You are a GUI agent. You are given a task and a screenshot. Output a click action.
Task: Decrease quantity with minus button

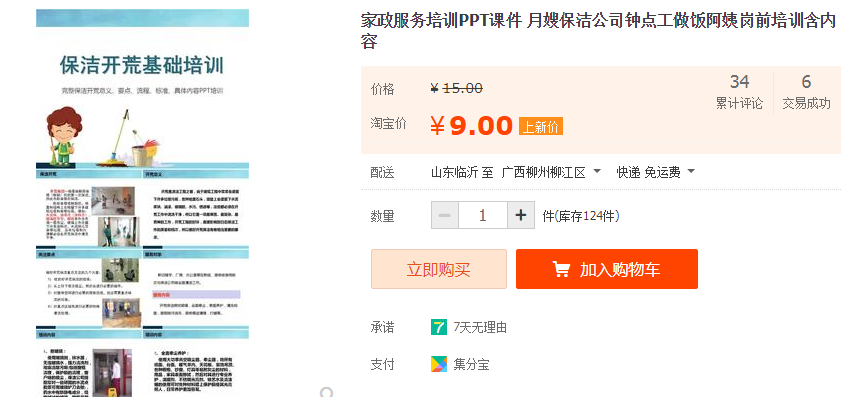(x=445, y=215)
